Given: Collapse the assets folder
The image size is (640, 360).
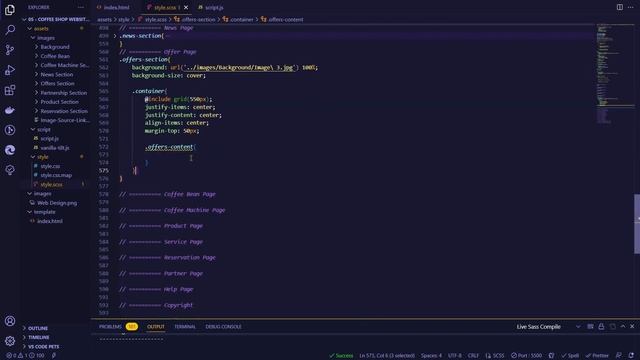Looking at the screenshot, I should click(x=41, y=29).
